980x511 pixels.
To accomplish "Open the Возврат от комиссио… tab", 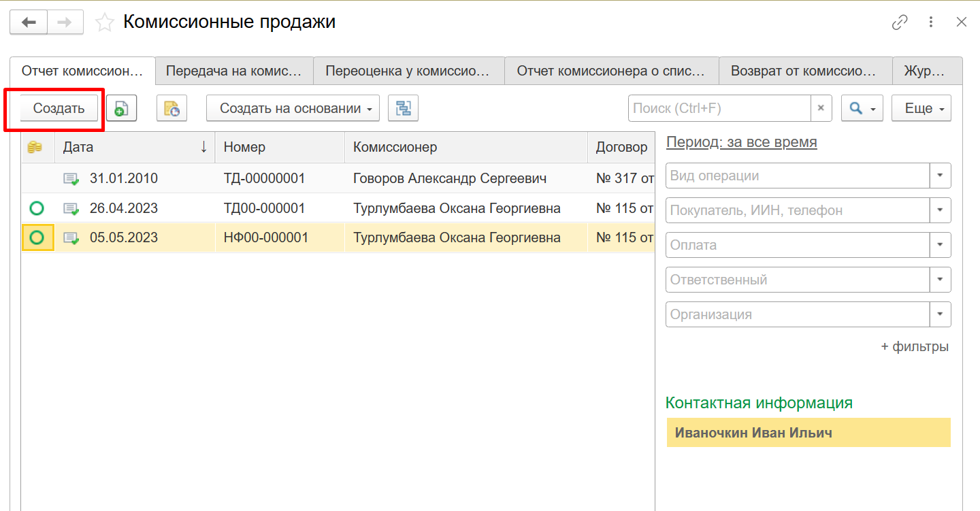I will pyautogui.click(x=805, y=71).
